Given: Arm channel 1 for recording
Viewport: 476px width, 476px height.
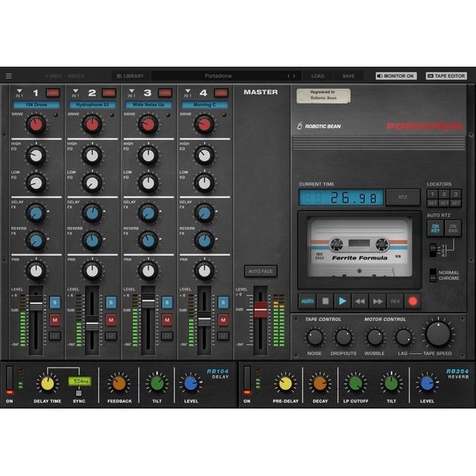Looking at the screenshot, I should click(x=53, y=93).
